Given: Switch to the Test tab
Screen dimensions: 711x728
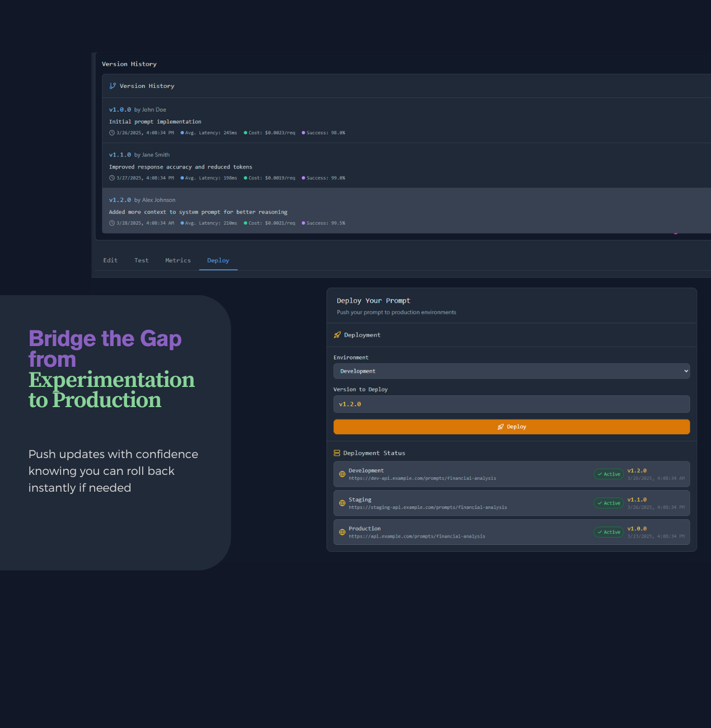Looking at the screenshot, I should (142, 260).
